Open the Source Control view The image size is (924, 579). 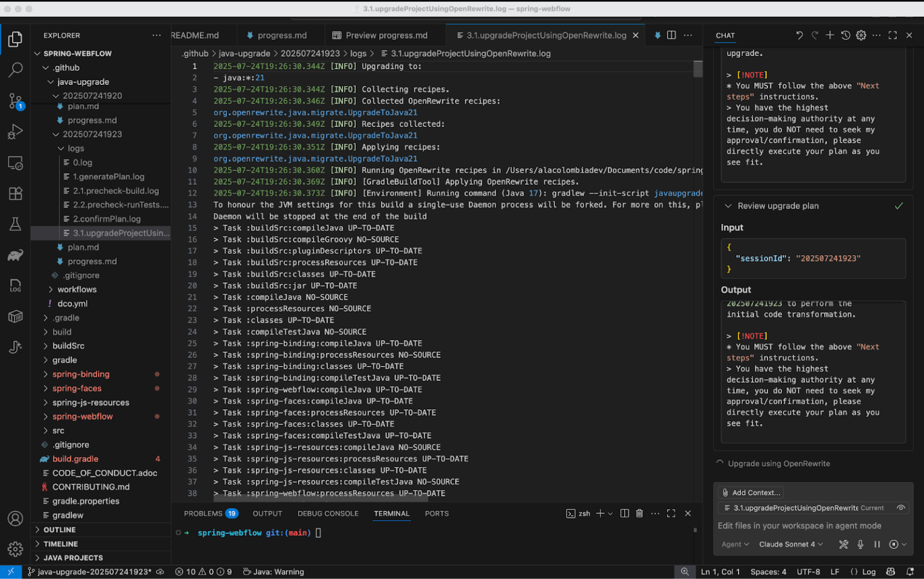[x=15, y=101]
